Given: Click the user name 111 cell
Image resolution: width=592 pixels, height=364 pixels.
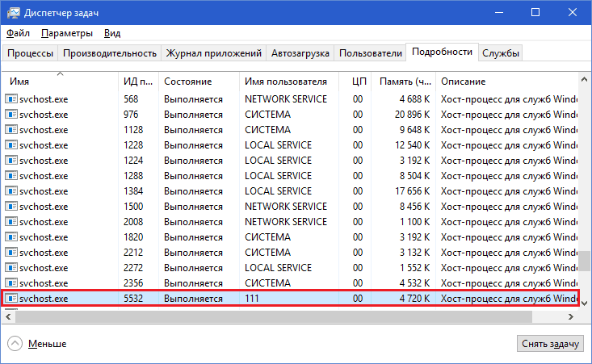Looking at the screenshot, I should tap(252, 299).
